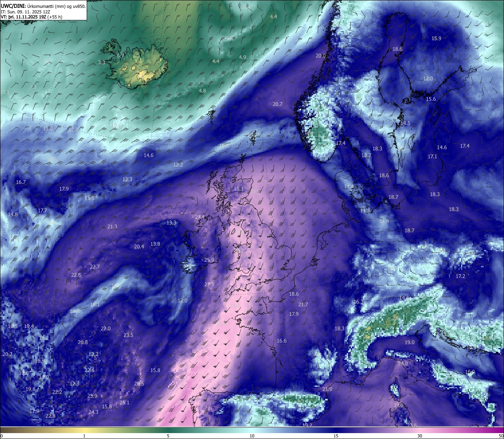This screenshot has height=439, width=504.
Task: Click the 25.1 value near the bottom
Action: [124, 402]
